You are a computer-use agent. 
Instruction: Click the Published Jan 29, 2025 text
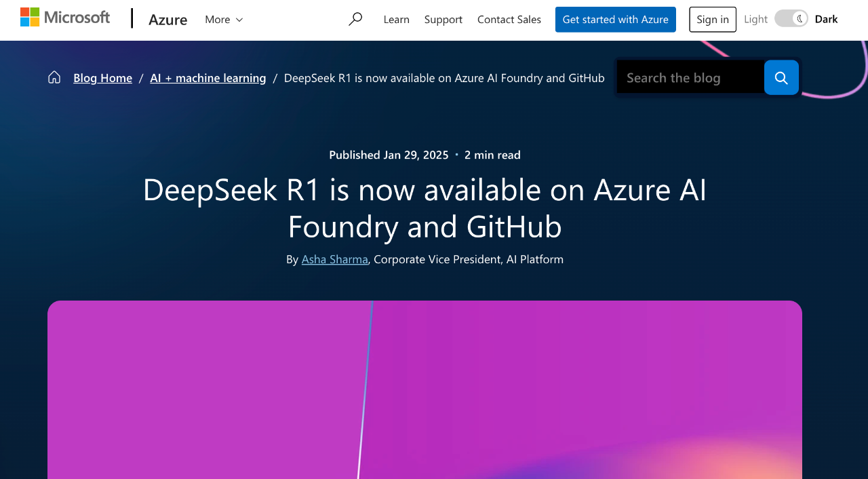tap(389, 155)
